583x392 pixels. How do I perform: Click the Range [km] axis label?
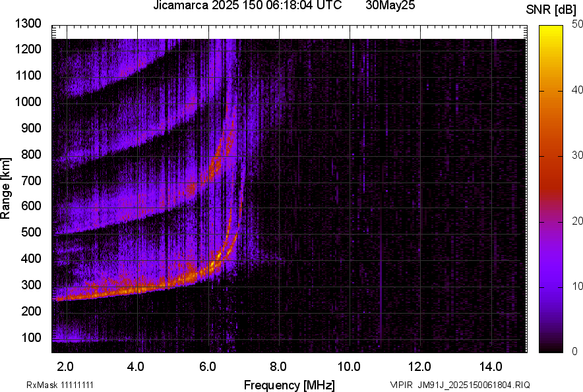click(5, 188)
